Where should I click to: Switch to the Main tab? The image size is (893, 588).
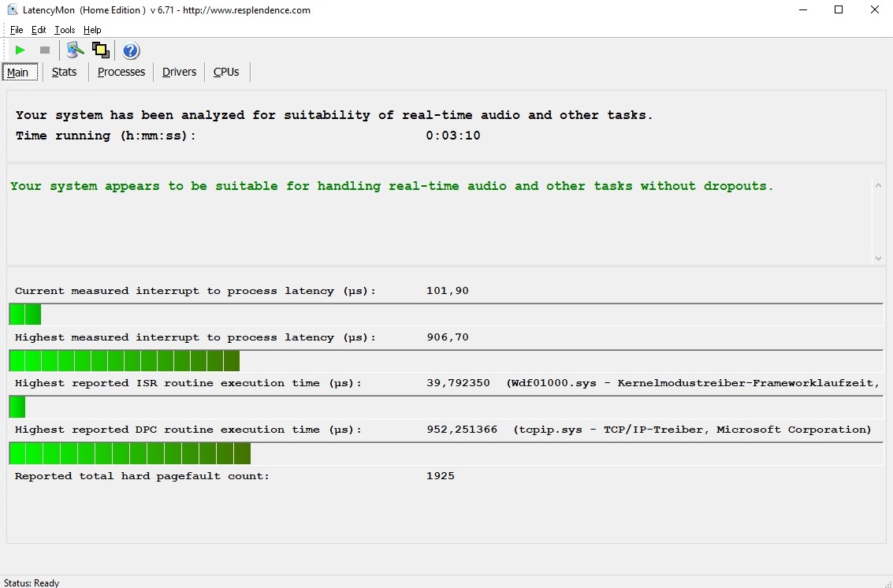pos(18,73)
